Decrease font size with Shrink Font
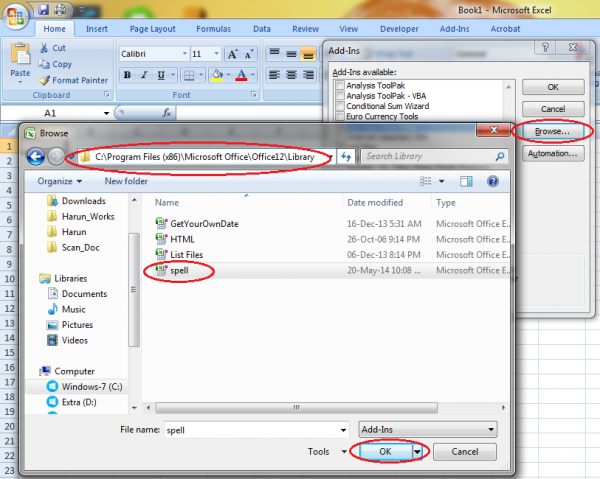Screen dimensions: 600x479 [x=249, y=54]
